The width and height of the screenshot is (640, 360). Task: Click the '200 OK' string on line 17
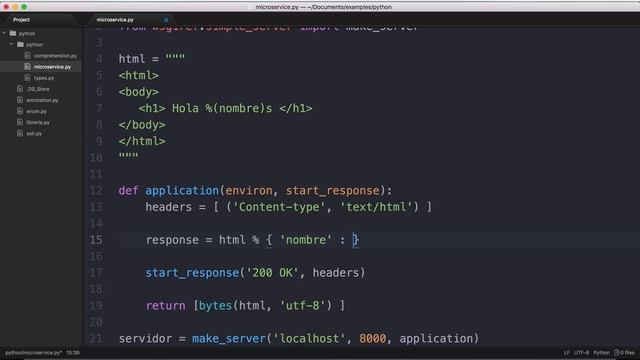tap(273, 273)
